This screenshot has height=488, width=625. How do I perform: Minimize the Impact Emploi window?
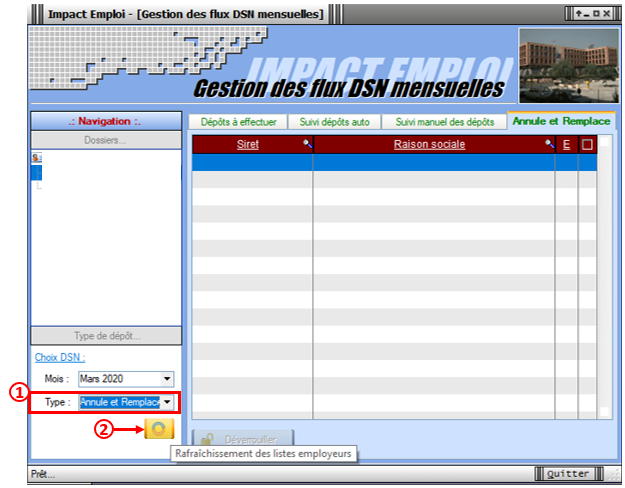(x=586, y=14)
